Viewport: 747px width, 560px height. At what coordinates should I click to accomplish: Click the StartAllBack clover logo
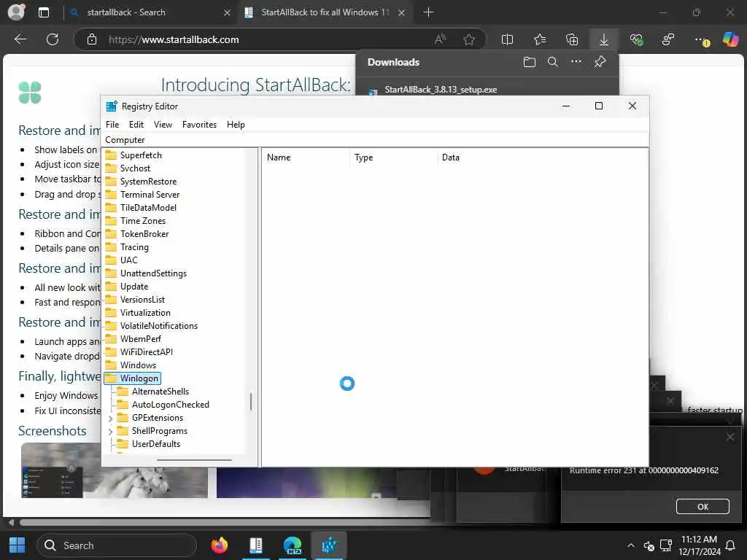tap(29, 93)
